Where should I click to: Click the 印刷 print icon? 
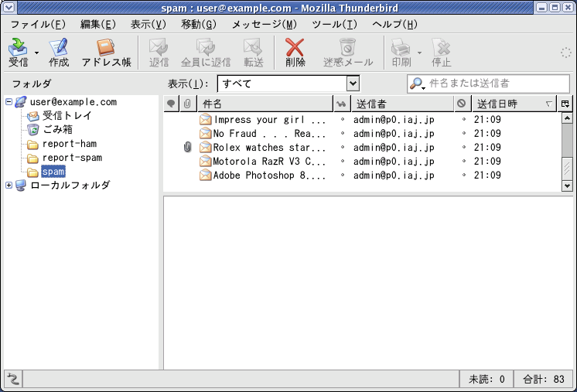tap(401, 53)
